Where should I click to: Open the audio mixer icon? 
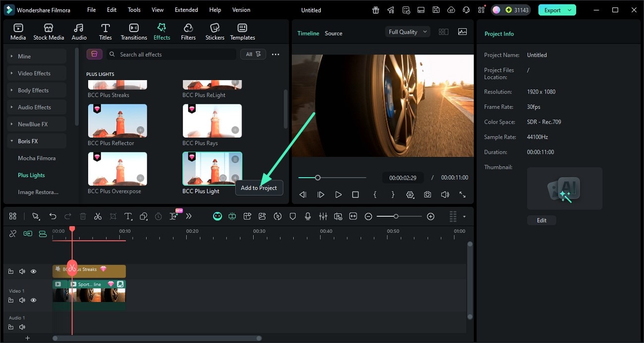click(x=323, y=216)
